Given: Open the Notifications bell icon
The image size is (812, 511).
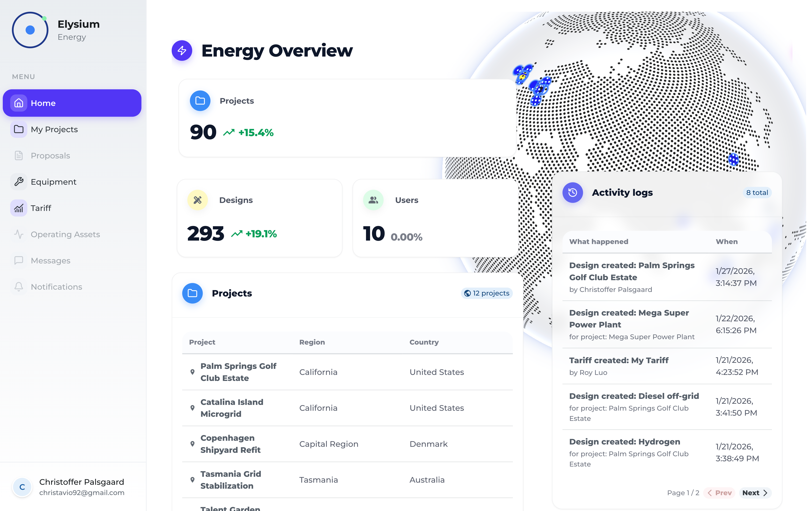Looking at the screenshot, I should click(19, 287).
